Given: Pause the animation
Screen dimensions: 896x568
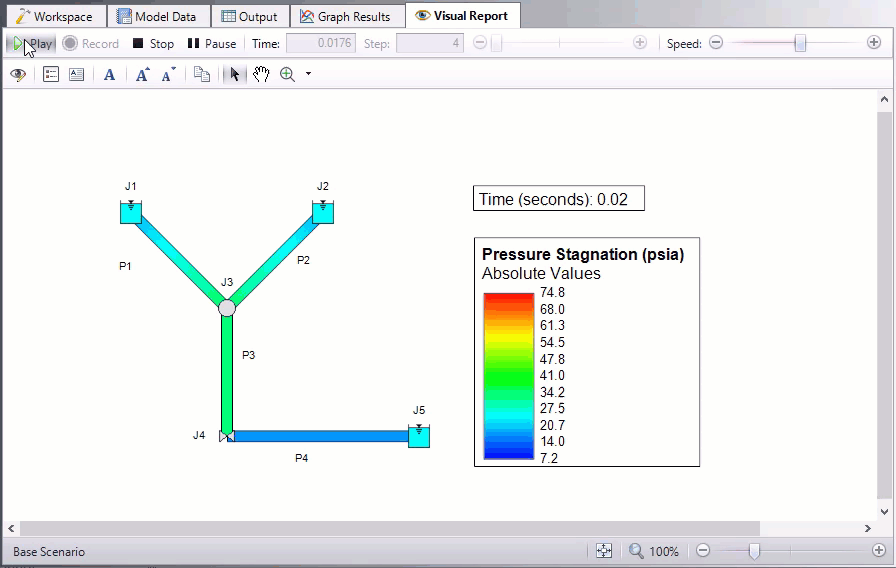Looking at the screenshot, I should click(x=212, y=43).
